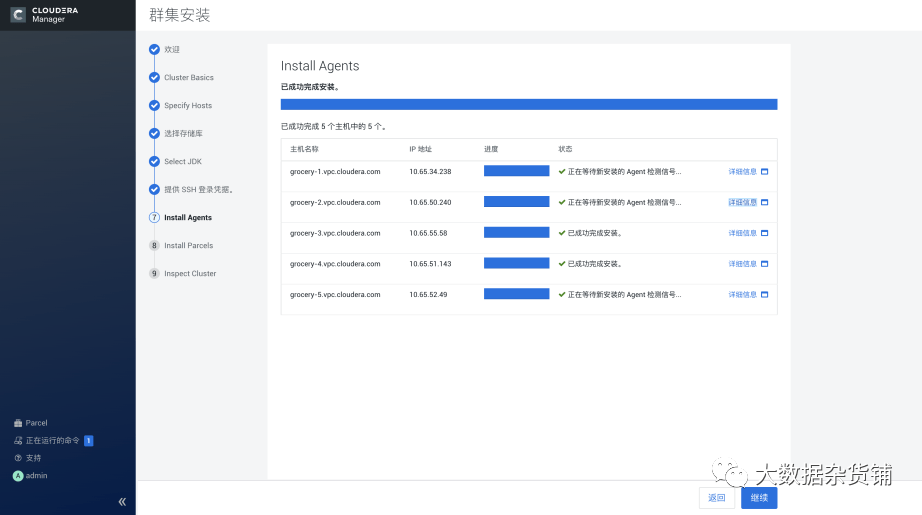Click grocery-1 status checkmark icon
The width and height of the screenshot is (922, 515).
562,172
